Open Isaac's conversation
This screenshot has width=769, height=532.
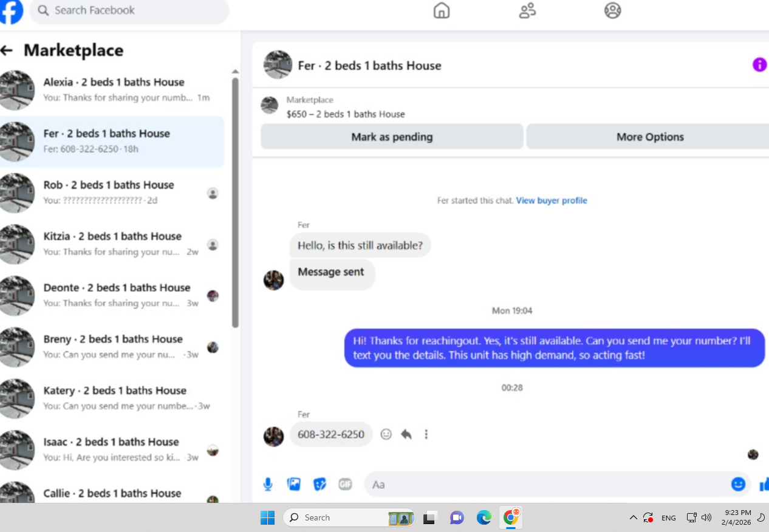point(112,449)
